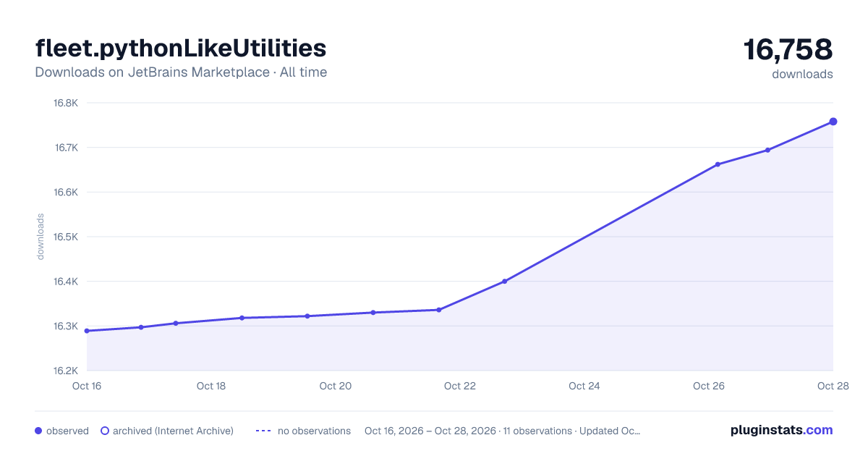Click 'archived (Internet Archive)' legend label
Screen dimensions: 868x456
[x=173, y=431]
